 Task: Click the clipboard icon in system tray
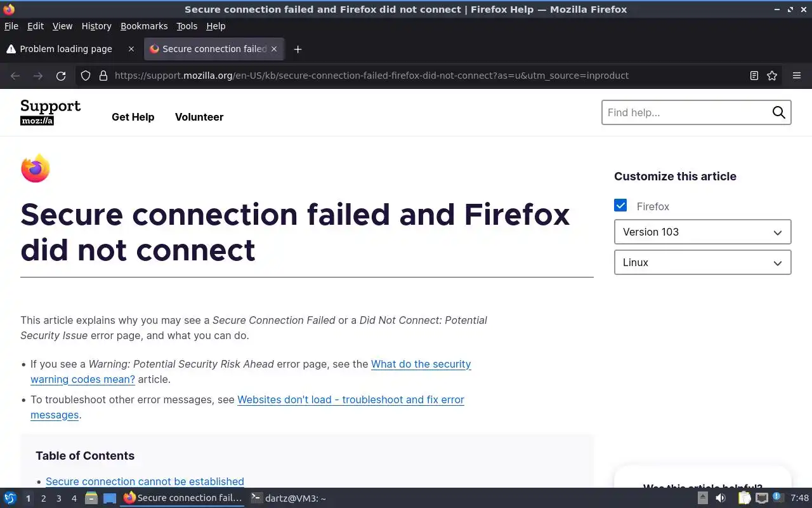click(x=744, y=498)
